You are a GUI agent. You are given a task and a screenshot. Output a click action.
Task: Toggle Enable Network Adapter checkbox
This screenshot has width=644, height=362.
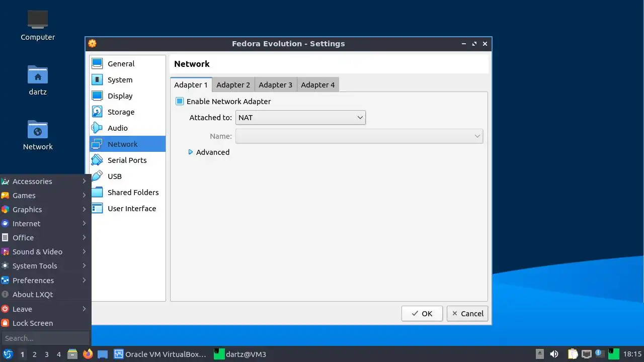coord(180,102)
